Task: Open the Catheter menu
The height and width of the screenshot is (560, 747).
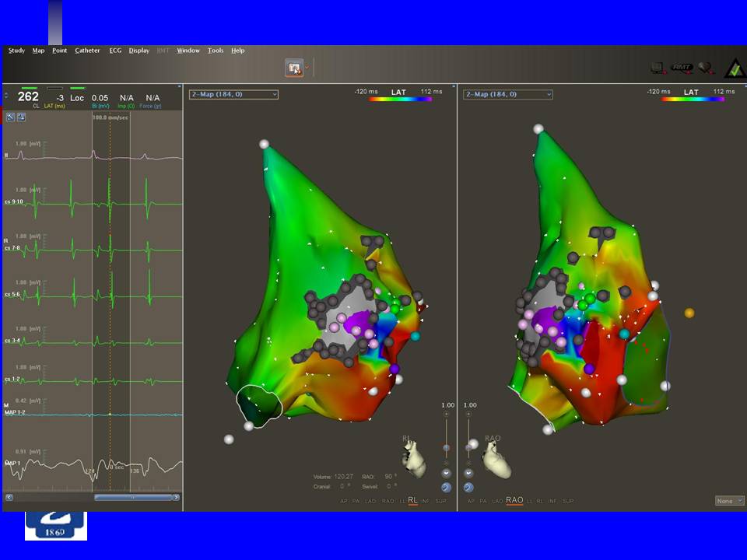Action: pyautogui.click(x=87, y=51)
